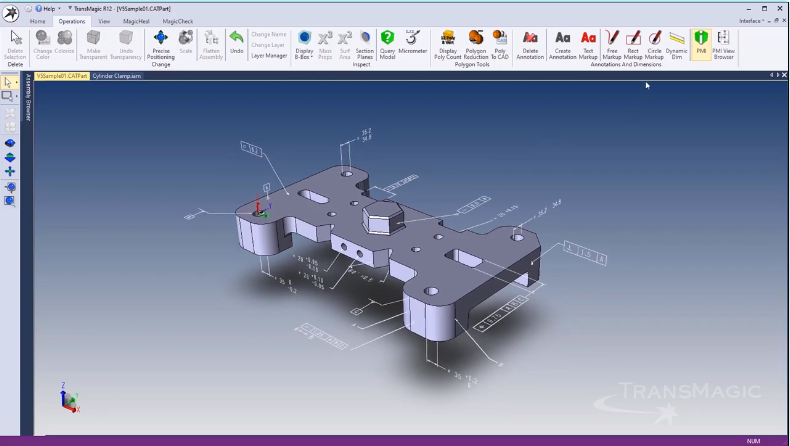This screenshot has width=790, height=446.
Task: Toggle the PMI display button
Action: [x=701, y=44]
